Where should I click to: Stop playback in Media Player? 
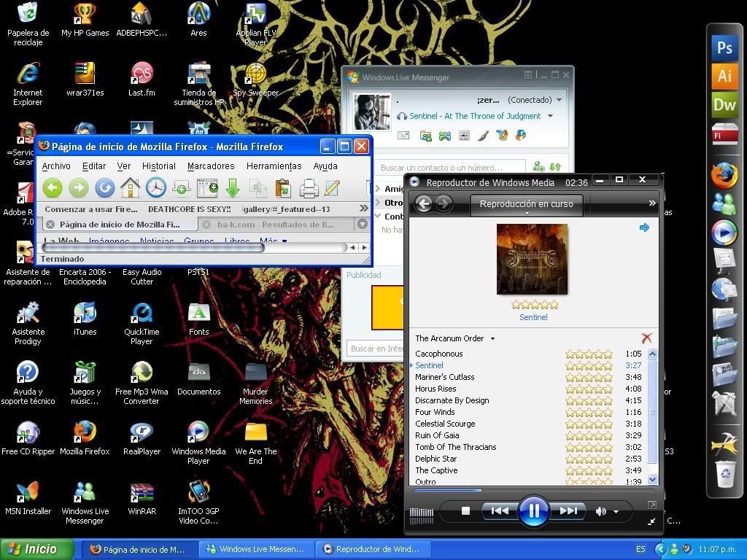466,511
